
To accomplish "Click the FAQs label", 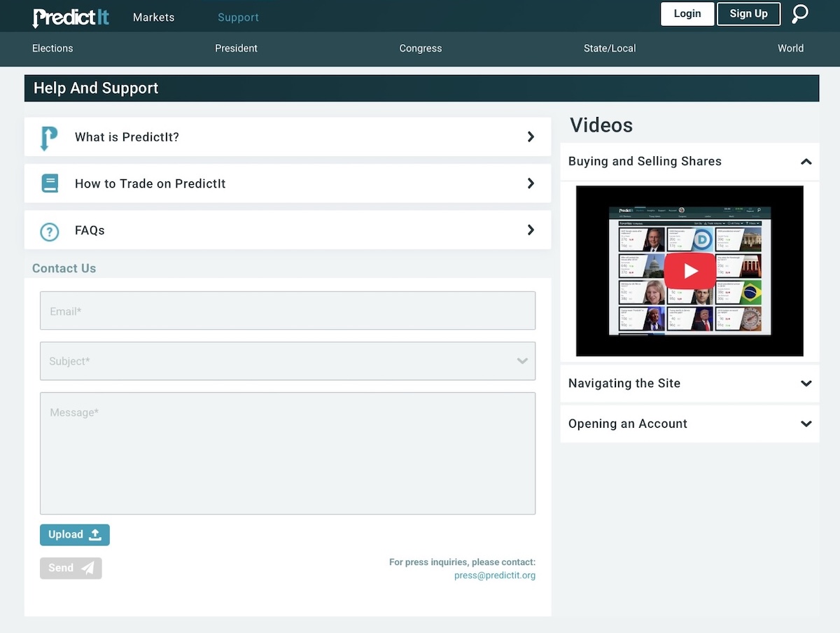I will click(x=90, y=230).
